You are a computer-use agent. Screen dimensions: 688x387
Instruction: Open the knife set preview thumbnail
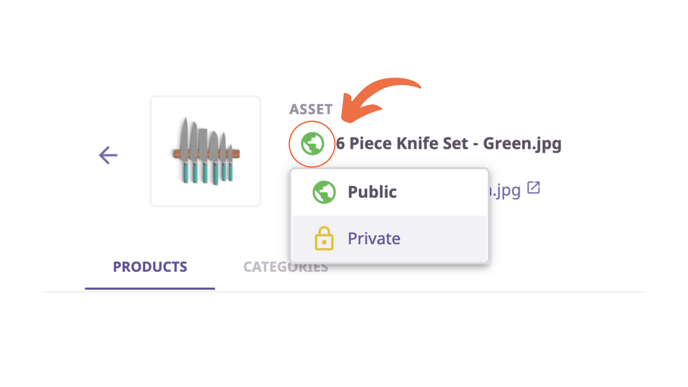click(205, 151)
